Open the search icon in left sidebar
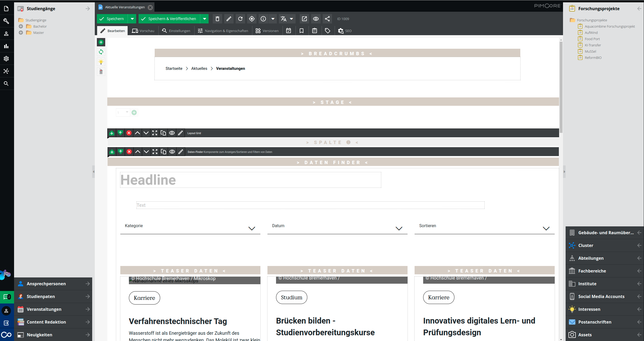This screenshot has height=341, width=644. pyautogui.click(x=6, y=83)
